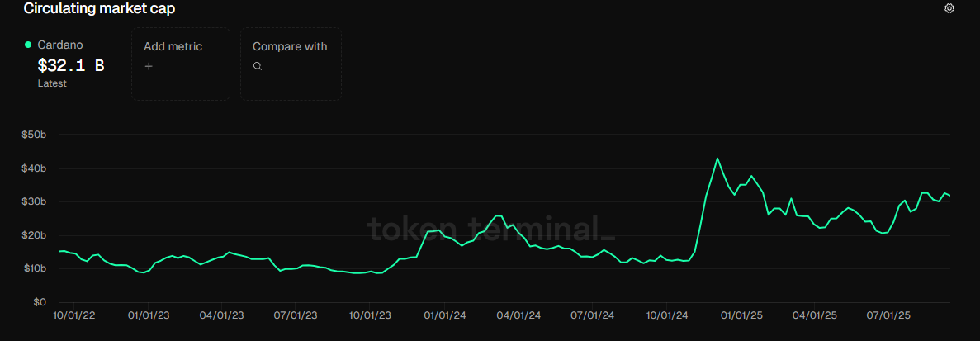
Task: Click the Latest label under the value
Action: pyautogui.click(x=52, y=83)
